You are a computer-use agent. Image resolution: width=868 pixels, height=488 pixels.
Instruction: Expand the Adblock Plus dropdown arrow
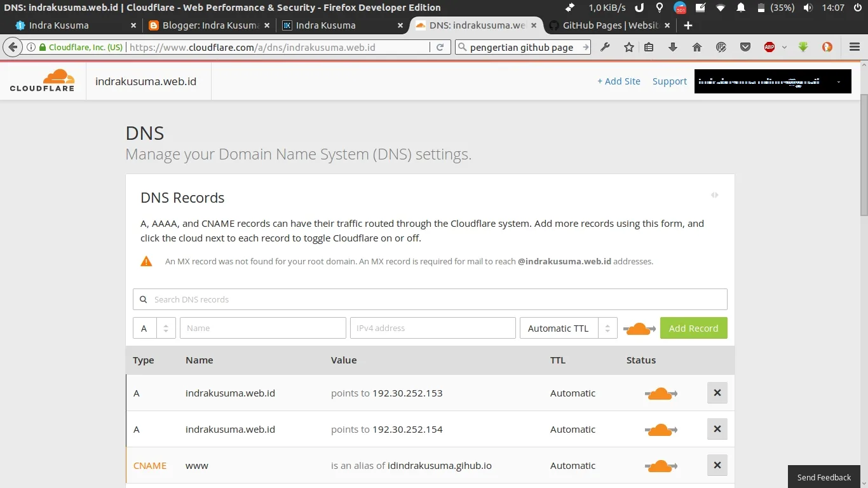pos(784,47)
